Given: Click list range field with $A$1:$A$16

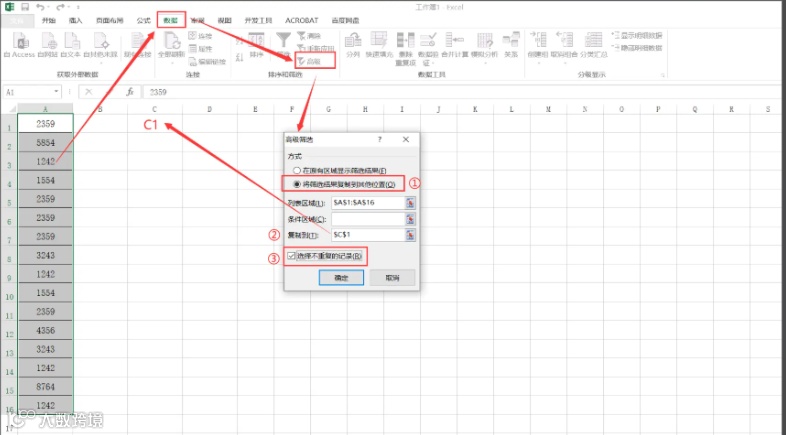Looking at the screenshot, I should tap(368, 203).
